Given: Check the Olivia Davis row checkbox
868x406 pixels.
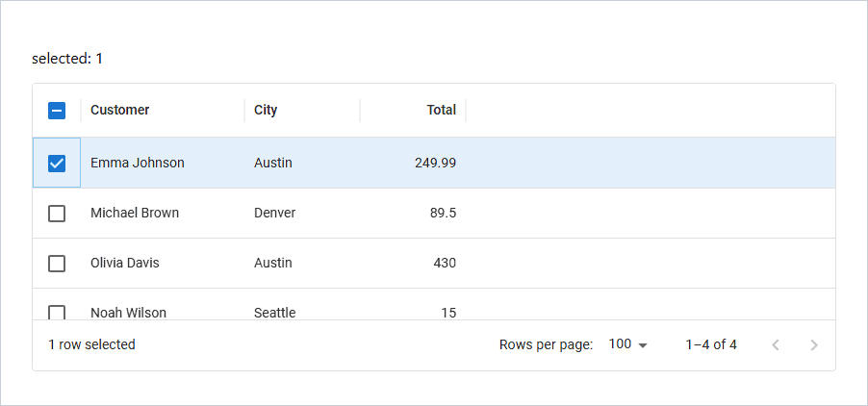Looking at the screenshot, I should [57, 264].
